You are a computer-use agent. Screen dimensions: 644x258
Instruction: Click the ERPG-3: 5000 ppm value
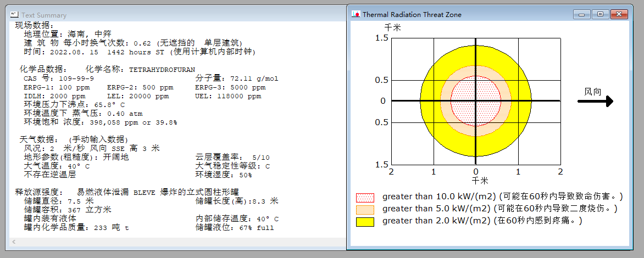[x=230, y=87]
